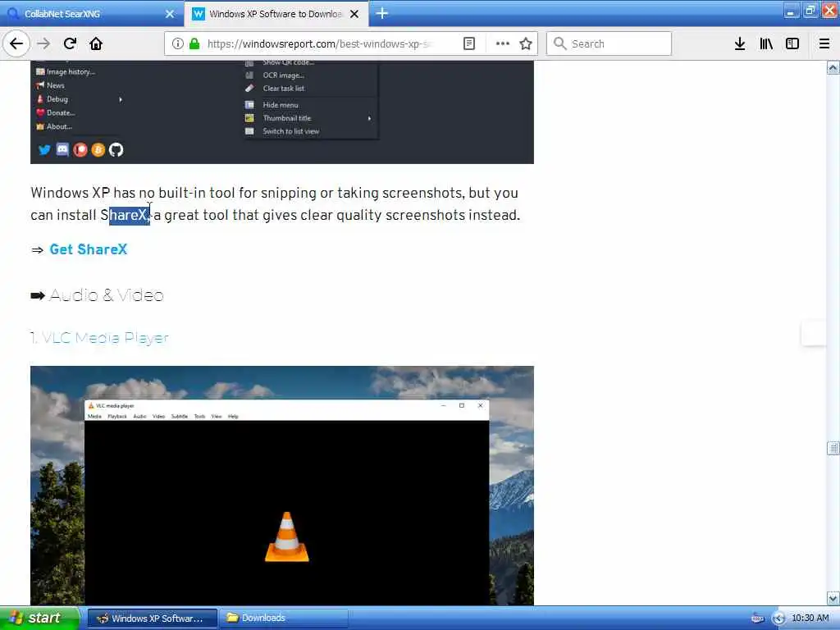Open the Windows Start menu

point(39,619)
